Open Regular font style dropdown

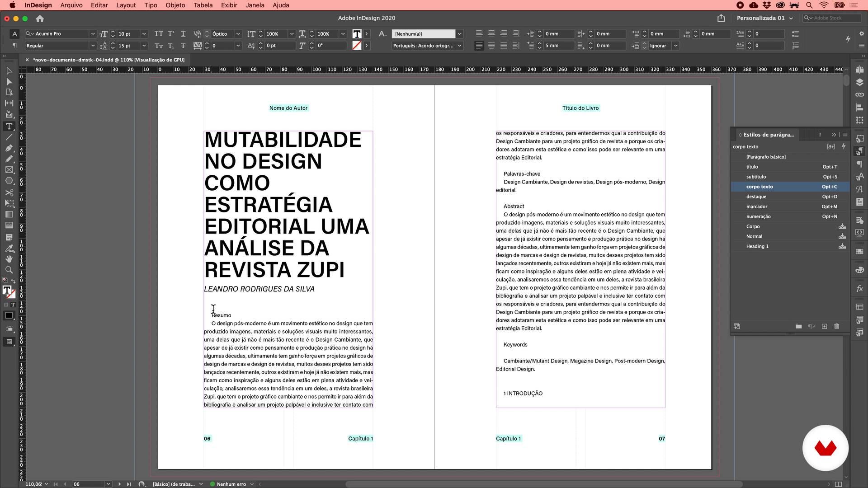93,46
